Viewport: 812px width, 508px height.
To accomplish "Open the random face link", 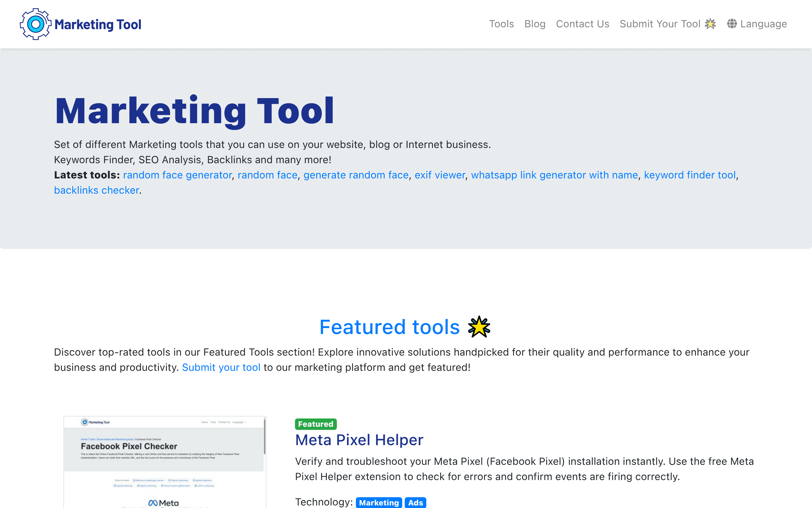I will pos(267,175).
